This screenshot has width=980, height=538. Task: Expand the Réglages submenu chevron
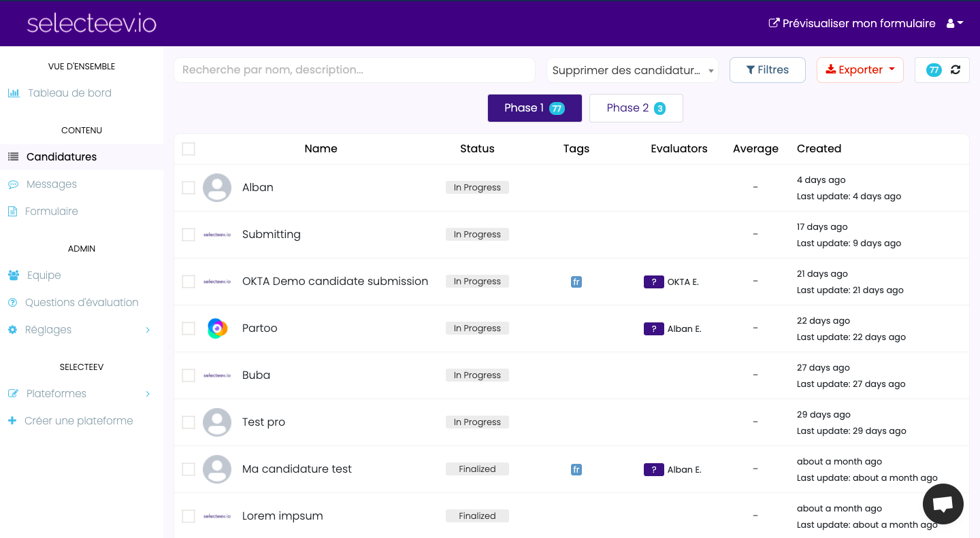coord(148,330)
